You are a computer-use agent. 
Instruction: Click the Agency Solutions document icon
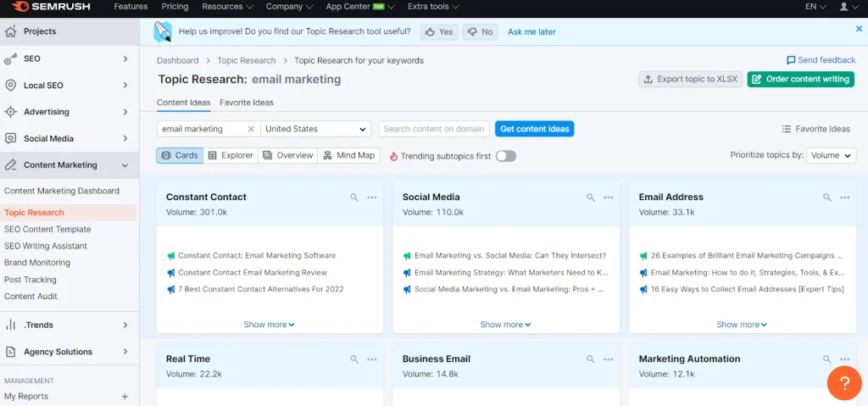tap(10, 352)
